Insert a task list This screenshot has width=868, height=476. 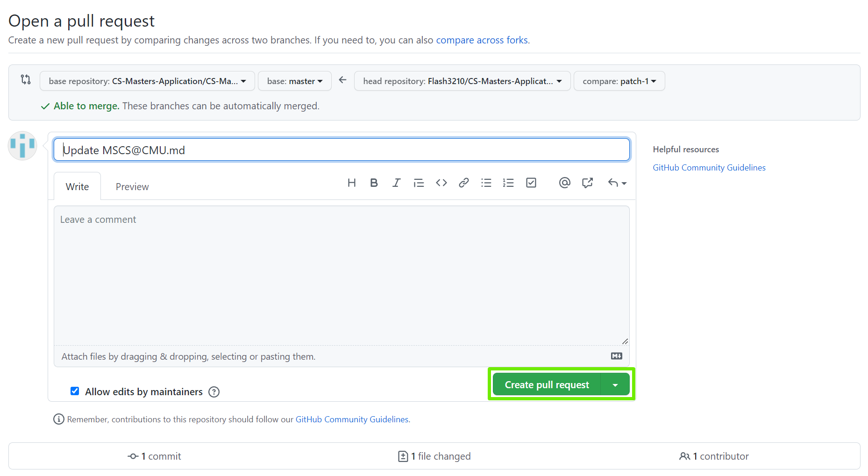pos(531,183)
